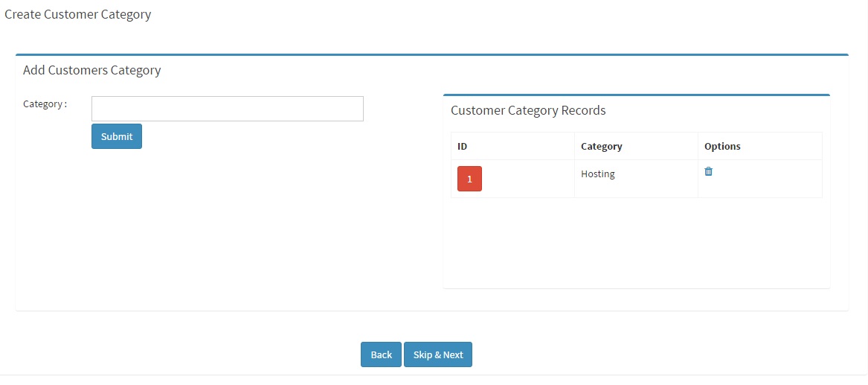Submit the new customer category
The width and height of the screenshot is (868, 385).
pyautogui.click(x=117, y=136)
